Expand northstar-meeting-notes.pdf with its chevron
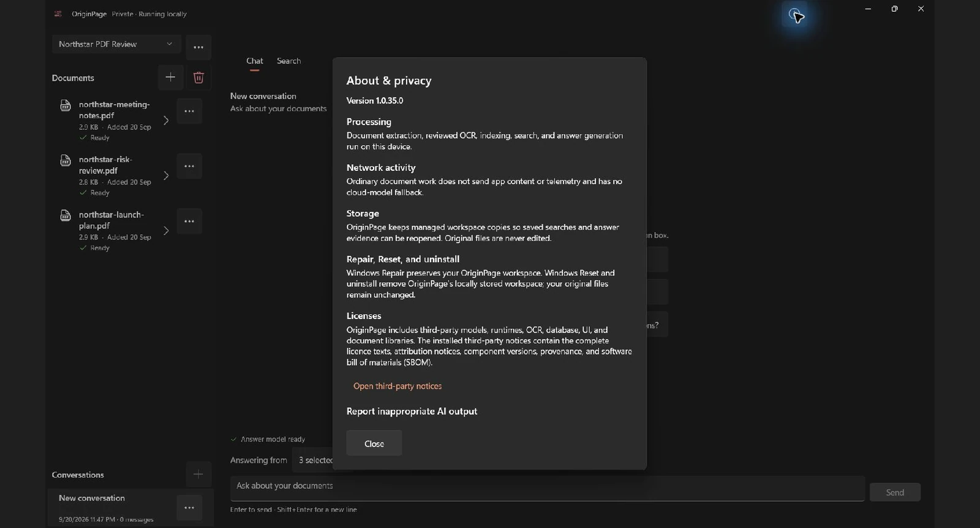The height and width of the screenshot is (528, 980). [166, 121]
